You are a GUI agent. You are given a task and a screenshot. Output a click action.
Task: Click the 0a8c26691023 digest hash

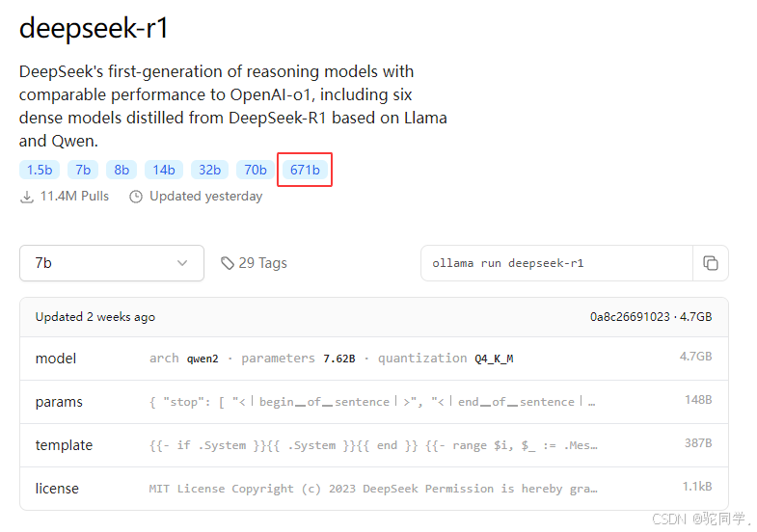point(630,317)
